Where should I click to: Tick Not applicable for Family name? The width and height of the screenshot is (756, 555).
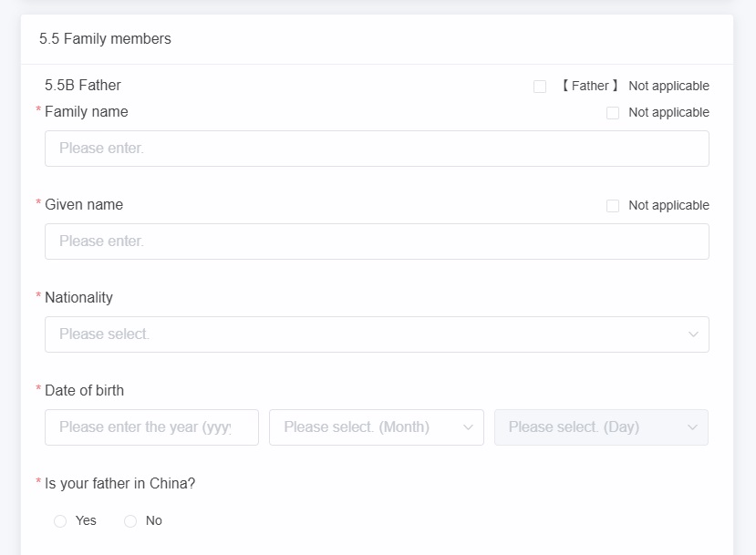pyautogui.click(x=612, y=113)
